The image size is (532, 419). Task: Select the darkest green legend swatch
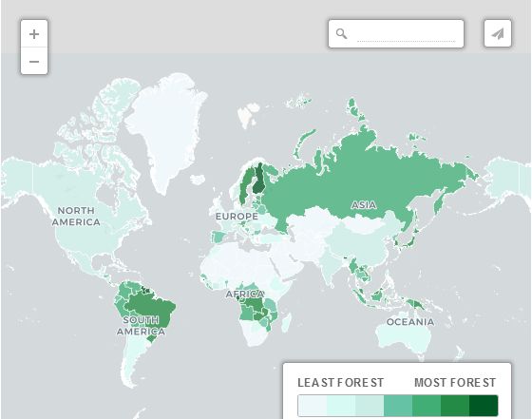click(484, 406)
